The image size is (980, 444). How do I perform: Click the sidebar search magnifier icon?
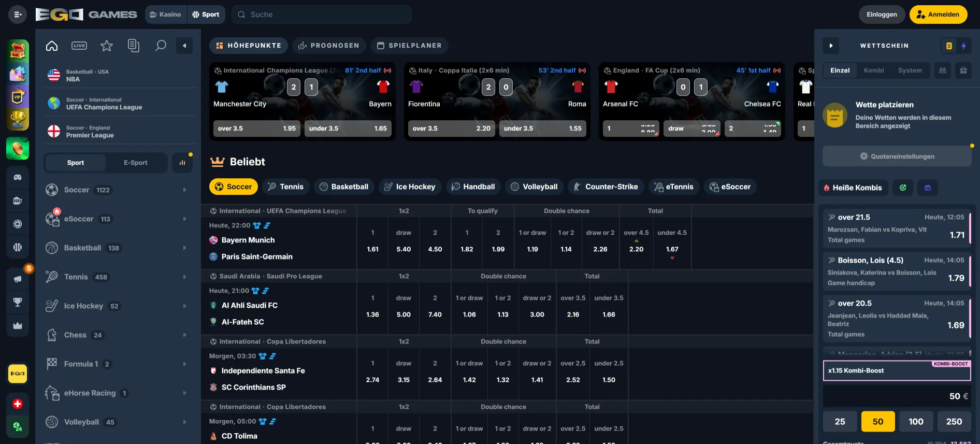[161, 46]
